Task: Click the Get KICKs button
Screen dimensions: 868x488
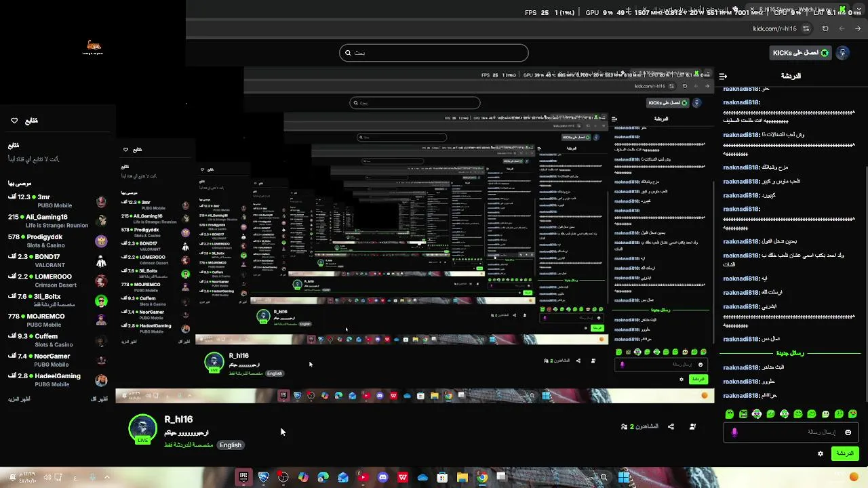Action: pyautogui.click(x=801, y=52)
